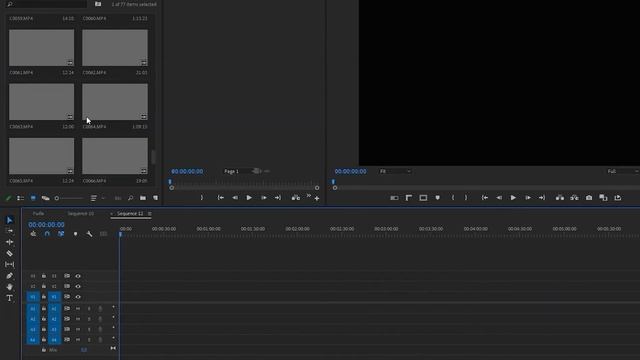
Task: Select the Hand tool
Action: 9,287
